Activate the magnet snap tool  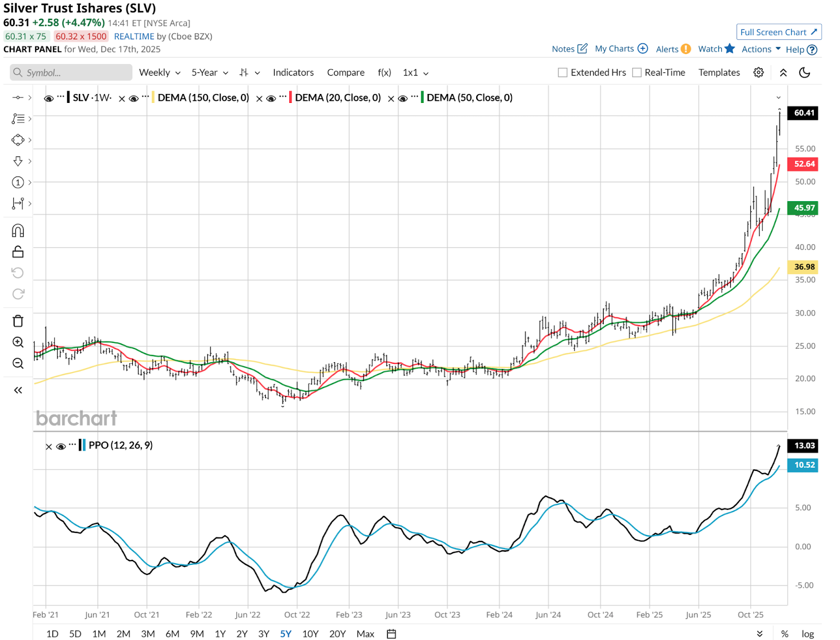(18, 230)
